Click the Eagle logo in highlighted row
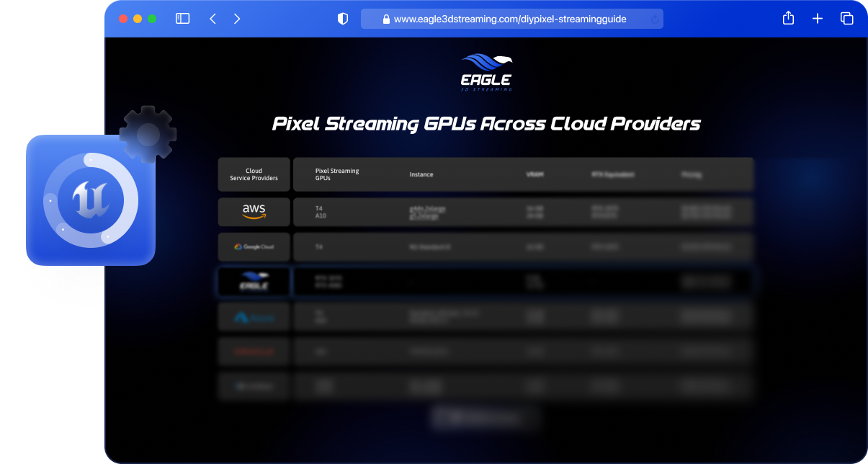 254,282
